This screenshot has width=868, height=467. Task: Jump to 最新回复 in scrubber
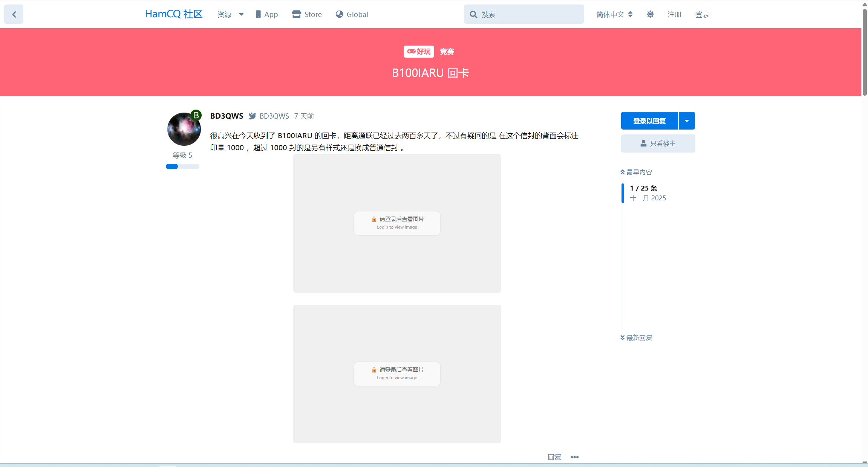[637, 338]
